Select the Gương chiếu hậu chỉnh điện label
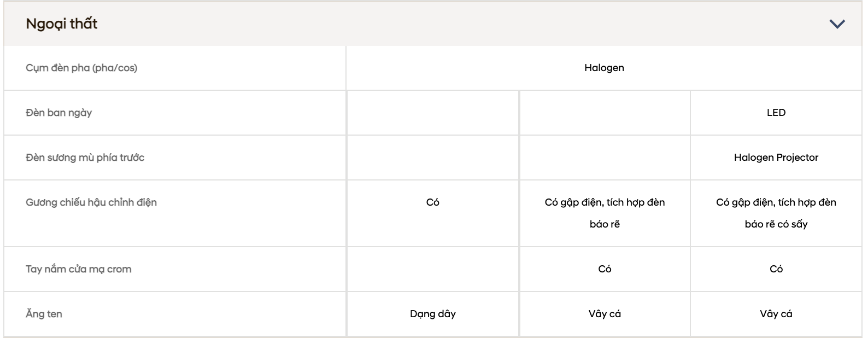Screen dimensions: 868x338 pos(91,202)
